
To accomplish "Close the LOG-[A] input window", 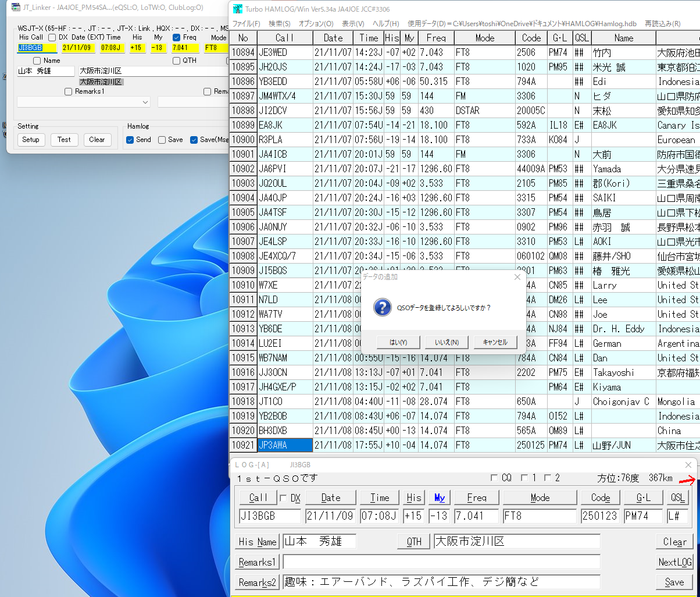I will click(x=688, y=465).
